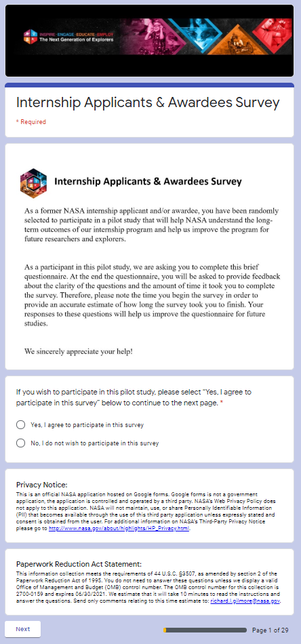Click the richard.l.gilmore@nasa.gov email link
This screenshot has height=644, width=301.
click(x=245, y=601)
